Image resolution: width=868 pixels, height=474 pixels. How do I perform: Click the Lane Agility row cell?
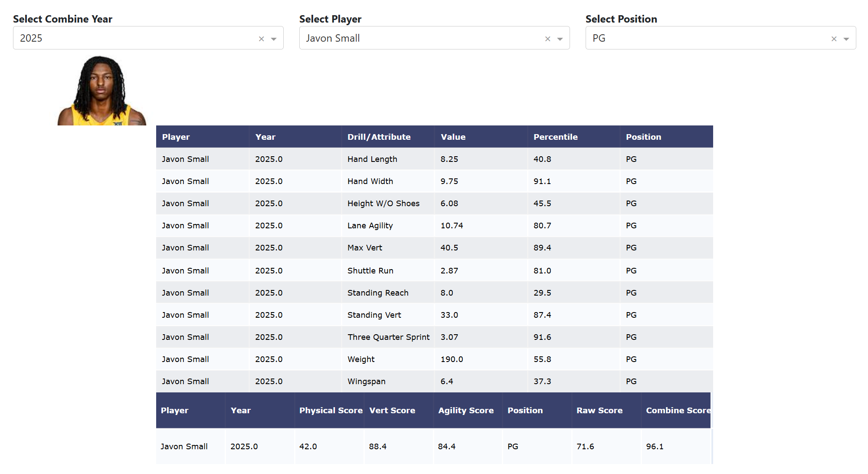click(x=370, y=226)
